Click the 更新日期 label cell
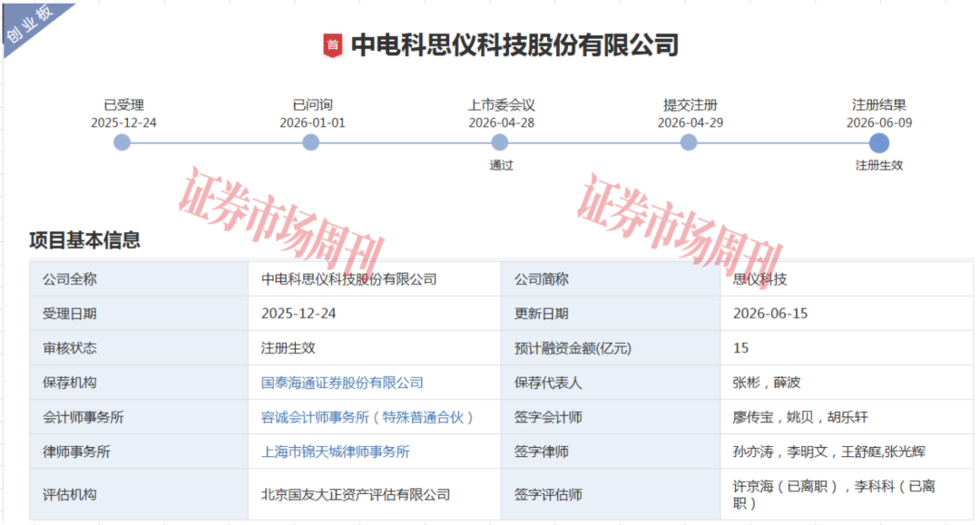 coord(611,314)
